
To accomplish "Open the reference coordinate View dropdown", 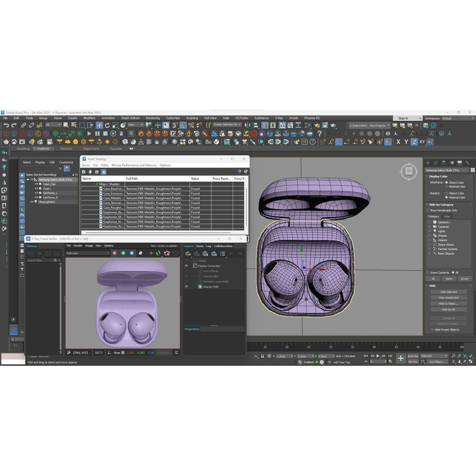I will click(x=135, y=125).
